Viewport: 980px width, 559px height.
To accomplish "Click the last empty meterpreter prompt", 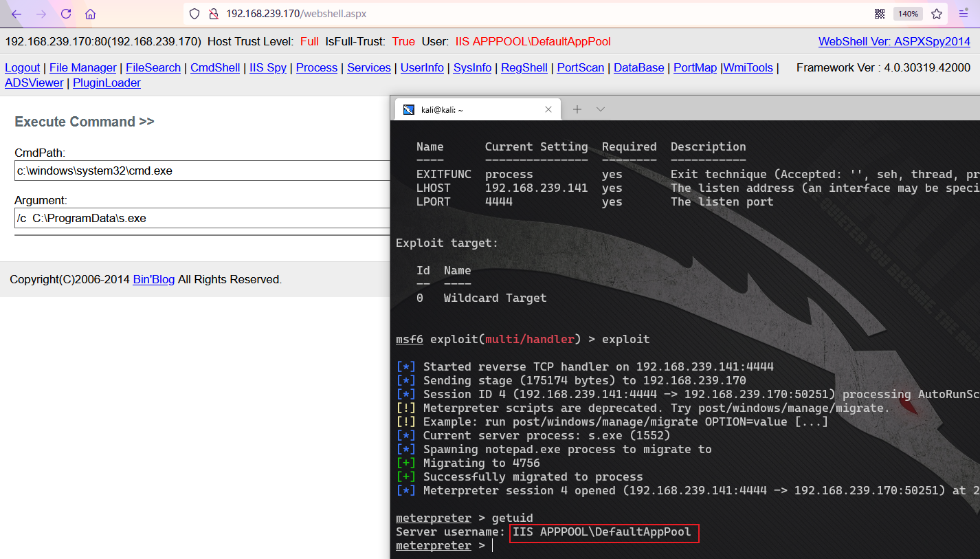I will point(444,545).
